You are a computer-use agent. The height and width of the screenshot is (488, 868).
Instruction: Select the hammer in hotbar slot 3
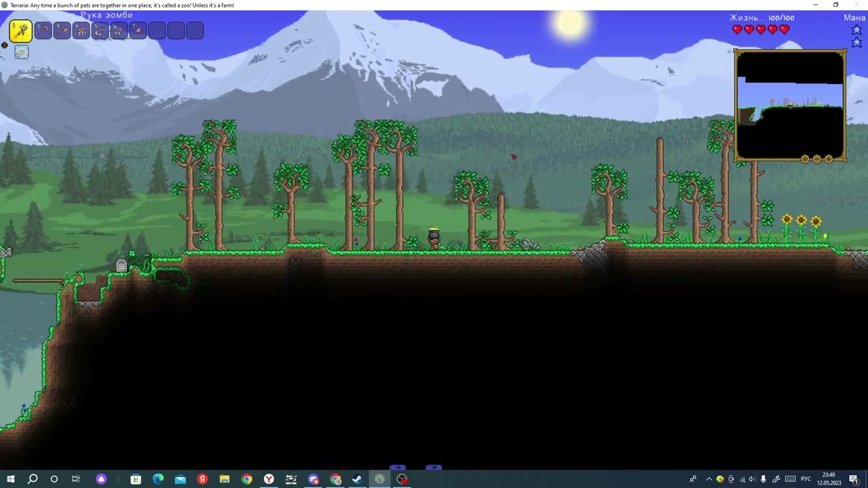coord(62,30)
